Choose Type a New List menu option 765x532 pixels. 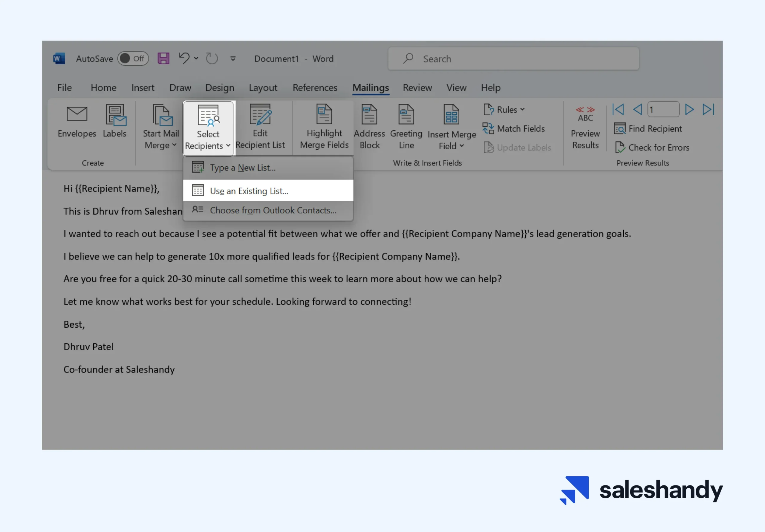click(x=268, y=168)
